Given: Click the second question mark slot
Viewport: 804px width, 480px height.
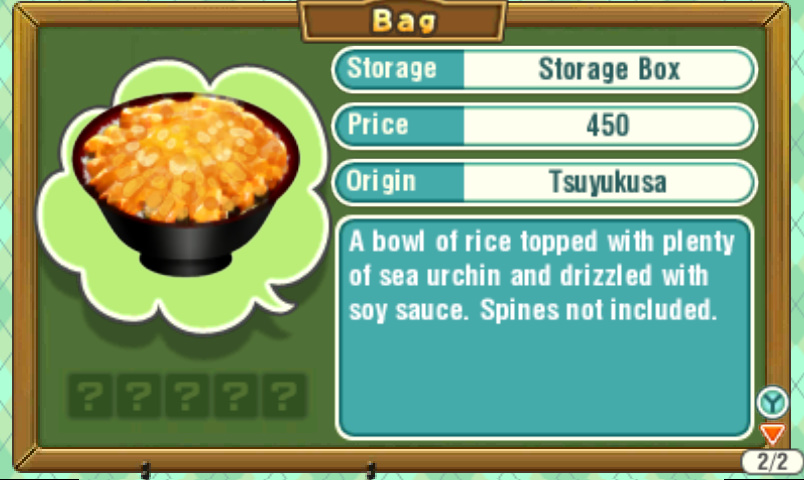Looking at the screenshot, I should (x=138, y=395).
